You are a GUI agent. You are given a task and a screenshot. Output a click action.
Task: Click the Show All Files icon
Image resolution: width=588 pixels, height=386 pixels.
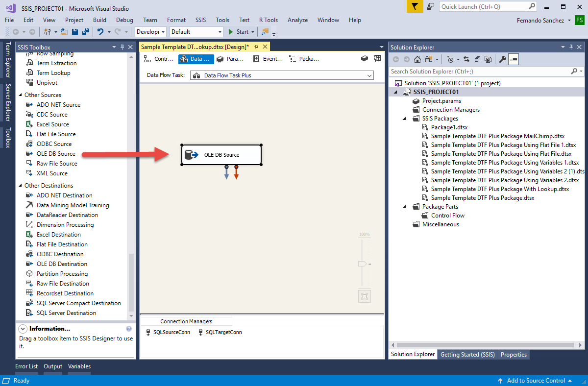[x=488, y=59]
